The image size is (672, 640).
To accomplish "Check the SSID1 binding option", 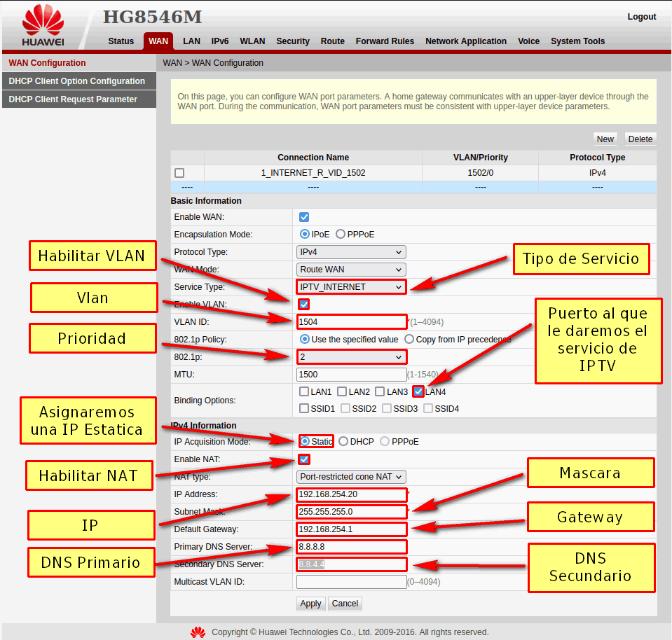I will pyautogui.click(x=304, y=409).
